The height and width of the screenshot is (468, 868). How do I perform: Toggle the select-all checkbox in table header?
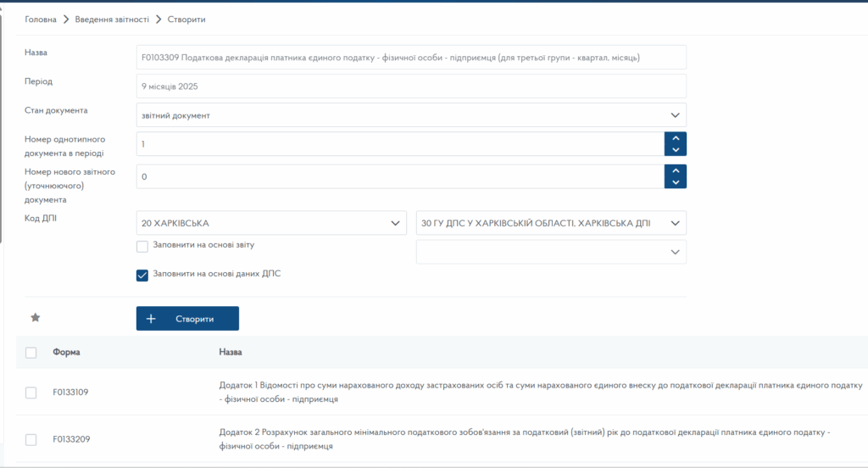[31, 353]
